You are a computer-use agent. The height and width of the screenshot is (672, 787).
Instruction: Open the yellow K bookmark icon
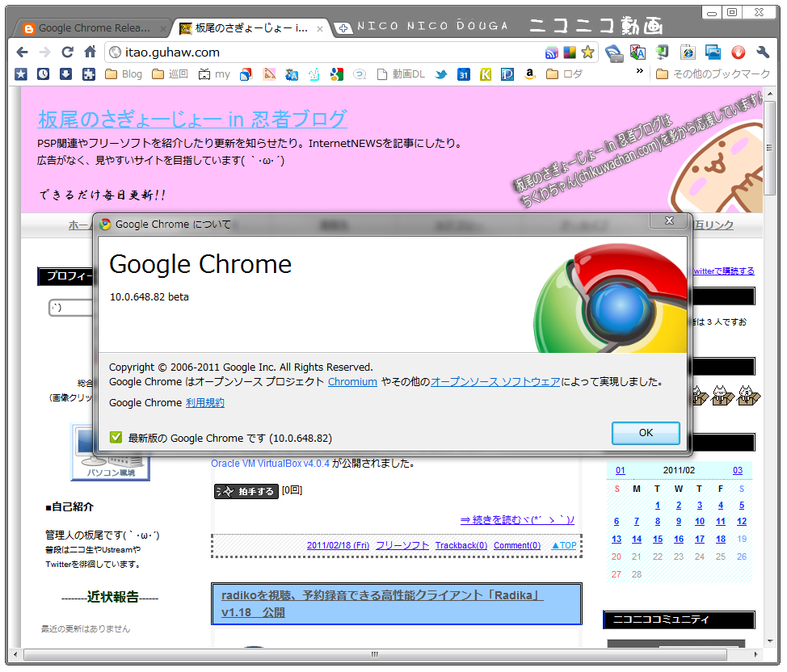click(486, 74)
